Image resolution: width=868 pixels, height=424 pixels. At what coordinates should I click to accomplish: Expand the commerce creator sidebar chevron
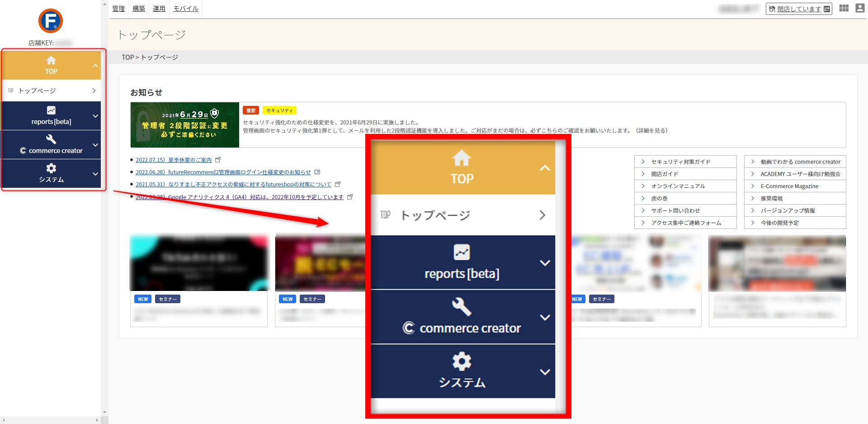[95, 145]
